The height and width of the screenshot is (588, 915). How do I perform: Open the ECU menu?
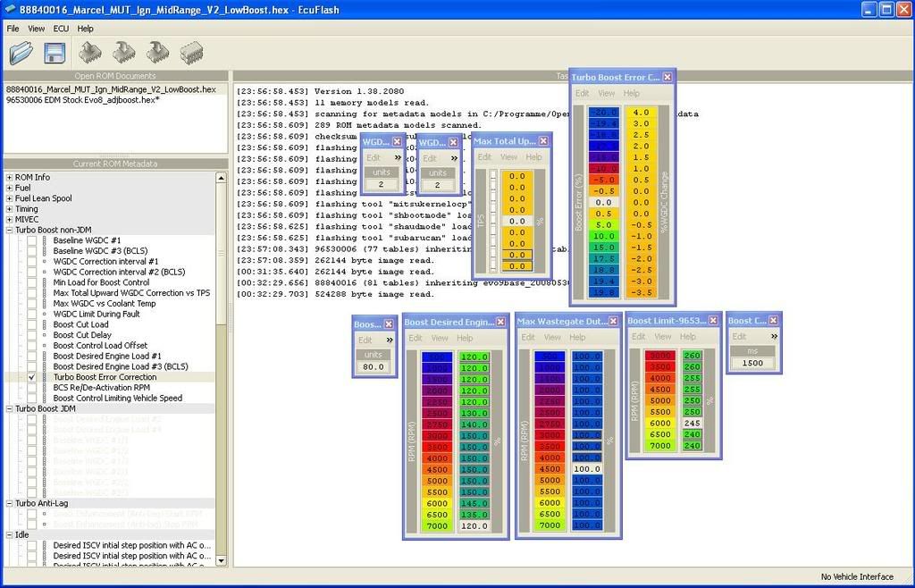61,29
